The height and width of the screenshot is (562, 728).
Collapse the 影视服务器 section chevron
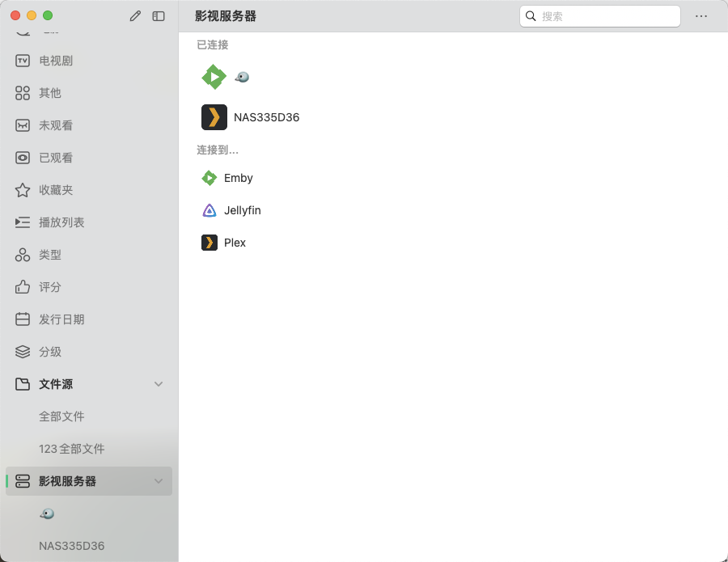pyautogui.click(x=159, y=481)
